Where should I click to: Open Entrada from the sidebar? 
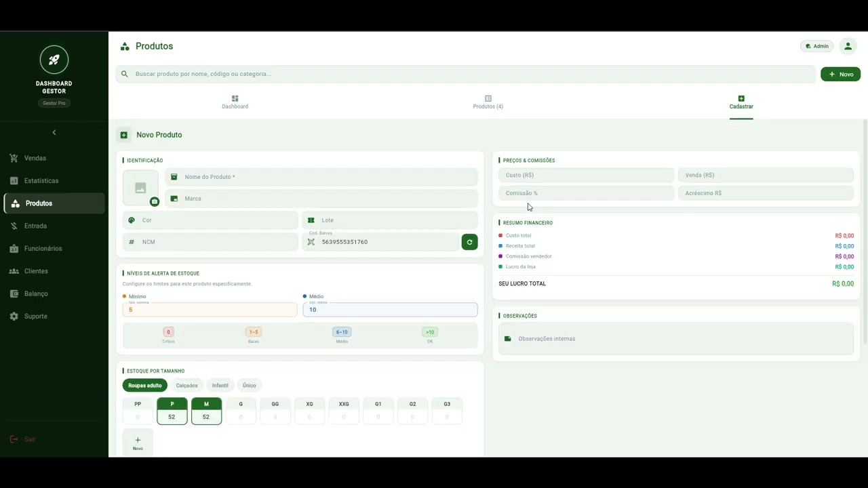click(x=54, y=226)
